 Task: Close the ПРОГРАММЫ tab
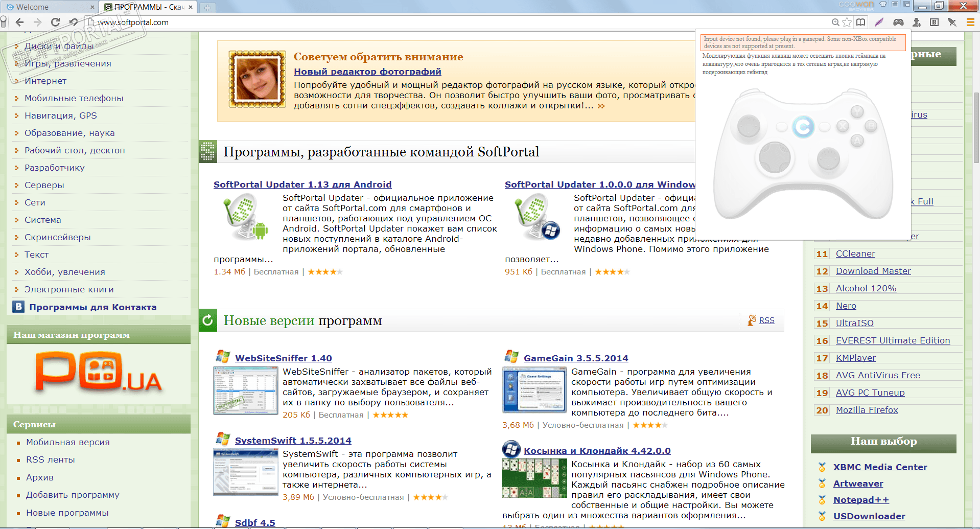coord(191,7)
